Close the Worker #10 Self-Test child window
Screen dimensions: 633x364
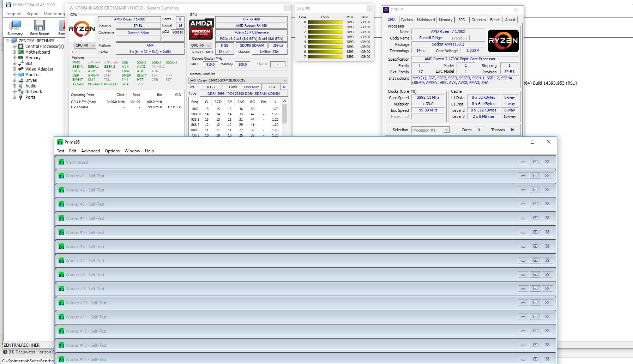(x=547, y=303)
